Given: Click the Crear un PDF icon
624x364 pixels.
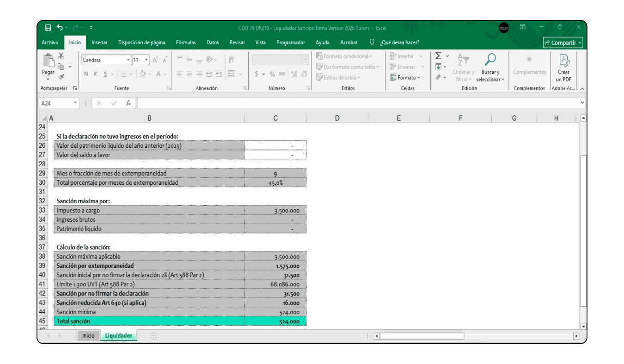Looking at the screenshot, I should click(564, 60).
